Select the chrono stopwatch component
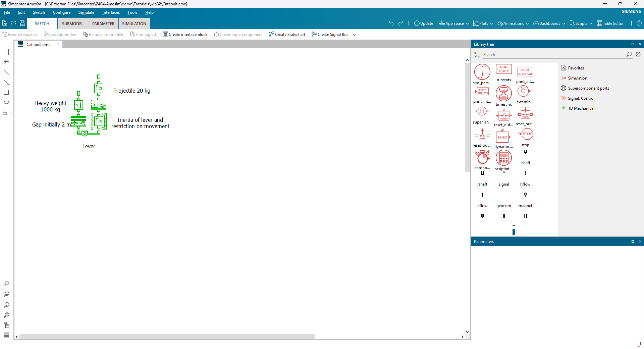This screenshot has height=349, width=644. click(482, 157)
